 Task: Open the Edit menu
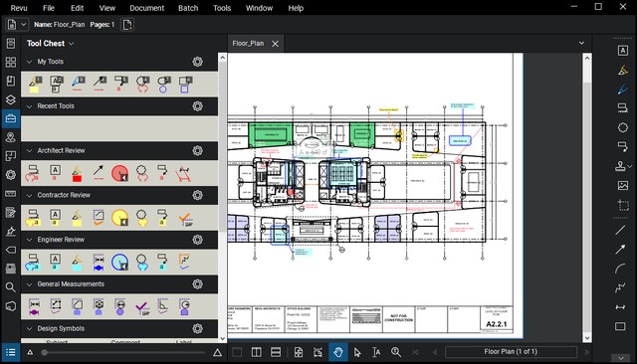tap(77, 8)
